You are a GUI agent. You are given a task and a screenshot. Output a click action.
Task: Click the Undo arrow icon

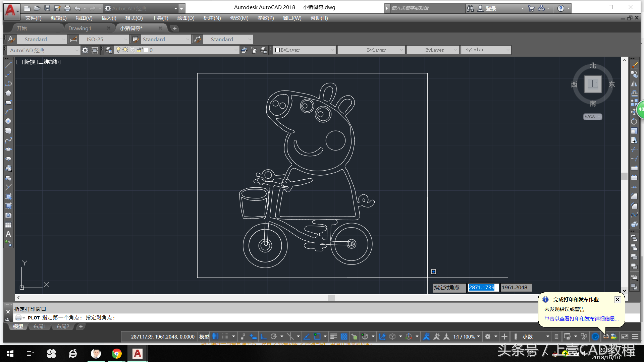click(x=77, y=8)
